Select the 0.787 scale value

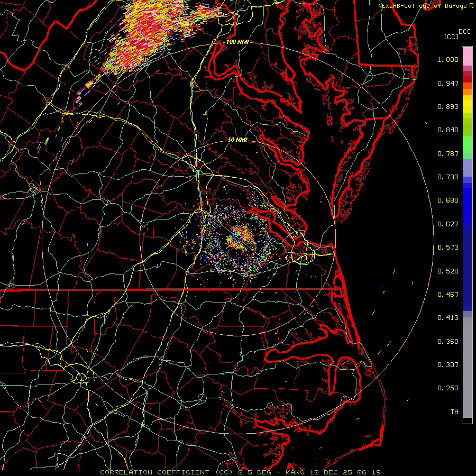[x=448, y=153]
